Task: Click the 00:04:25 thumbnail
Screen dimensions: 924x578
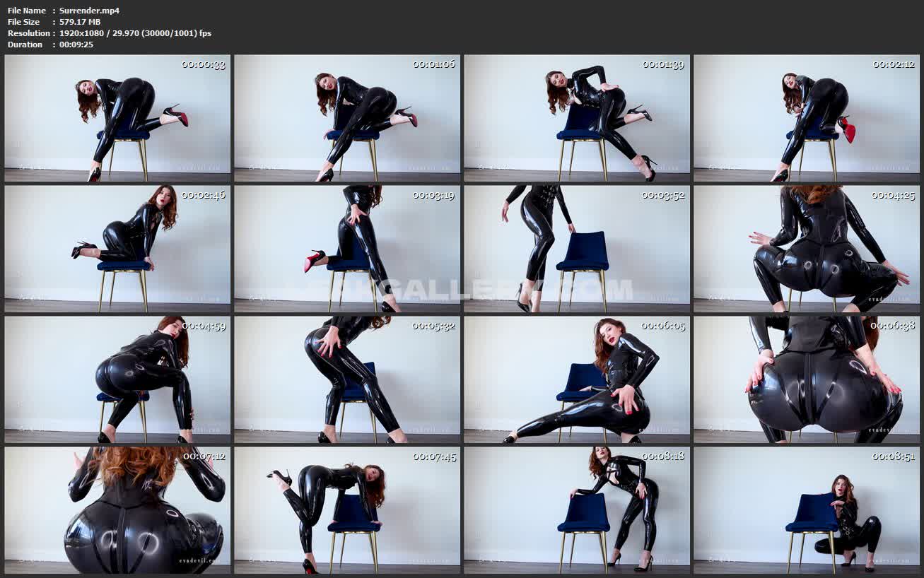Action: [x=807, y=249]
